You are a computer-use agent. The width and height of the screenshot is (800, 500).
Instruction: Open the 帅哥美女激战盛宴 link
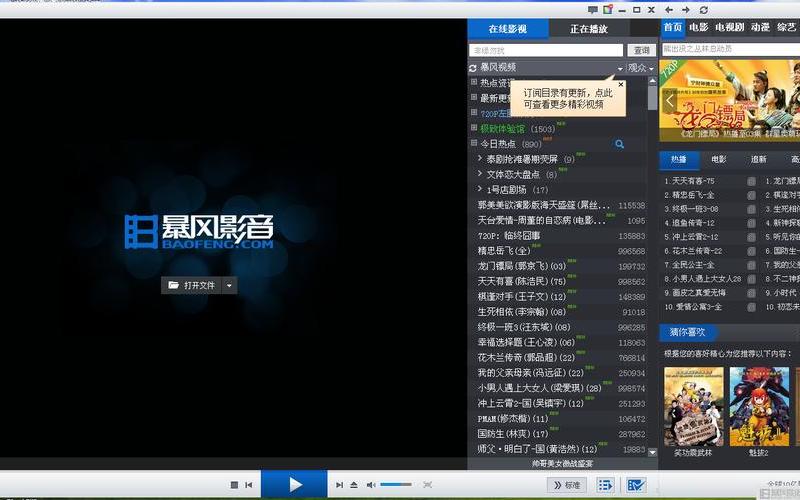pos(562,464)
